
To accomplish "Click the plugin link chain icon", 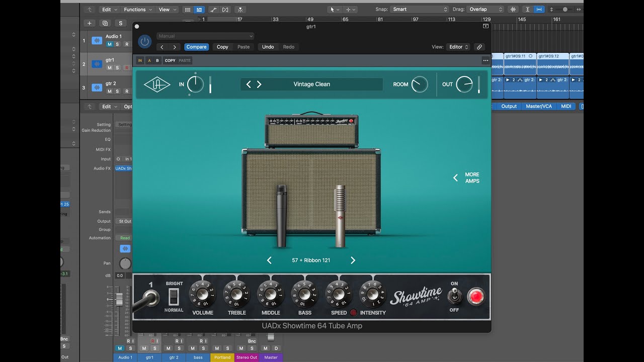I will point(479,47).
